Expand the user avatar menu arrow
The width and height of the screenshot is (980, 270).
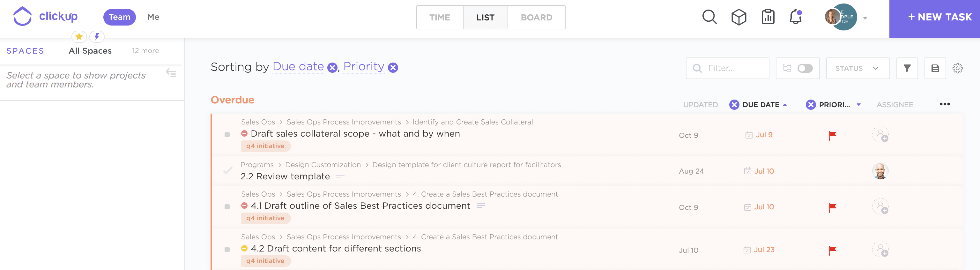[865, 18]
